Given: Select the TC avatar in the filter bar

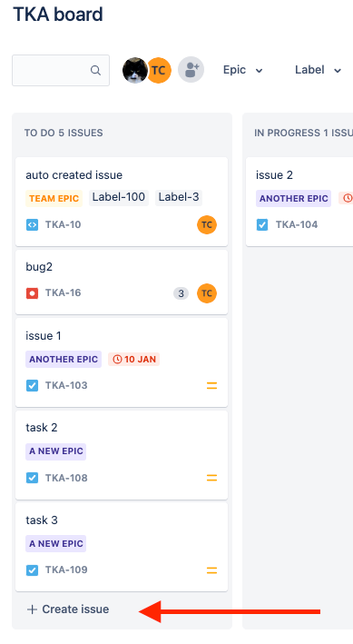Looking at the screenshot, I should tap(159, 70).
